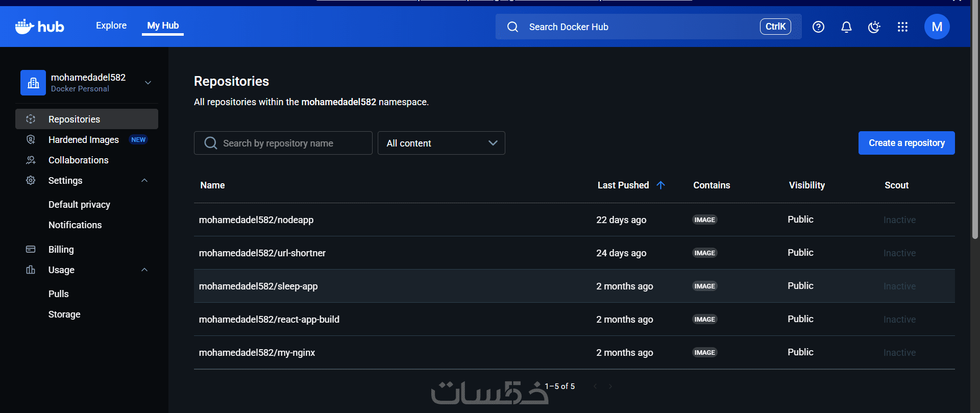Open Repositories in the sidebar

(x=87, y=119)
